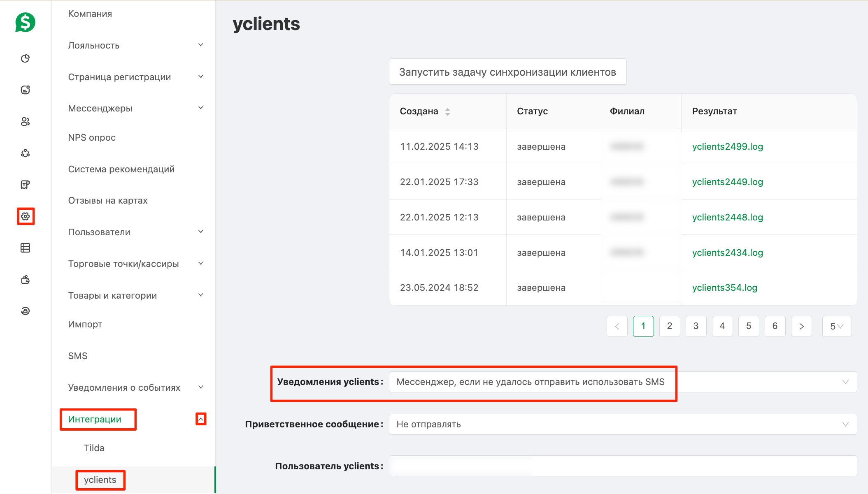
Task: Click Запустить задачу синхронизации клиентов button
Action: tap(507, 72)
